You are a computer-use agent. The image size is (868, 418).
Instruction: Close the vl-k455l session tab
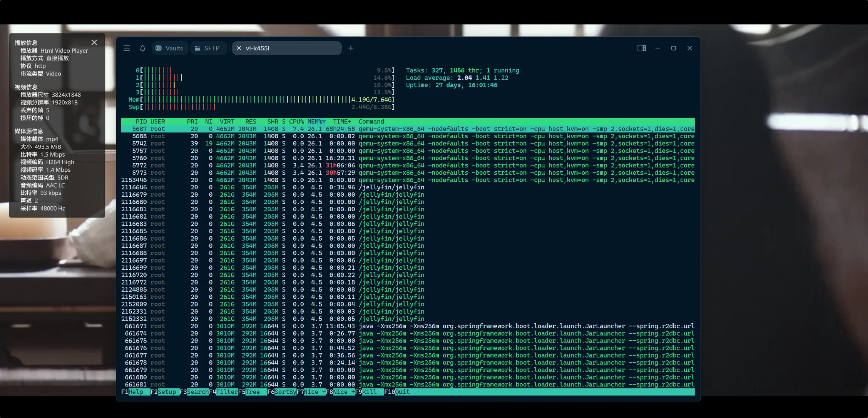point(239,48)
